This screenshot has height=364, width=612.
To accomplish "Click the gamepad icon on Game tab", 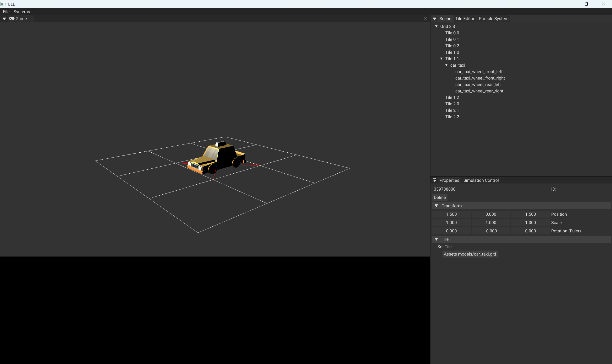I will pos(11,19).
